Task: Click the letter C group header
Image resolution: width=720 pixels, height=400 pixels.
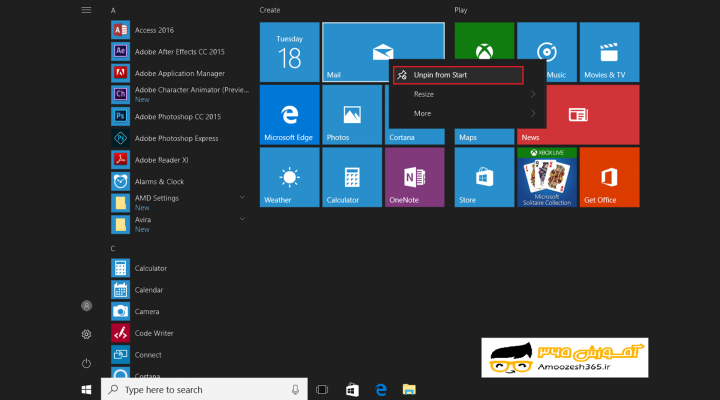Action: coord(113,248)
